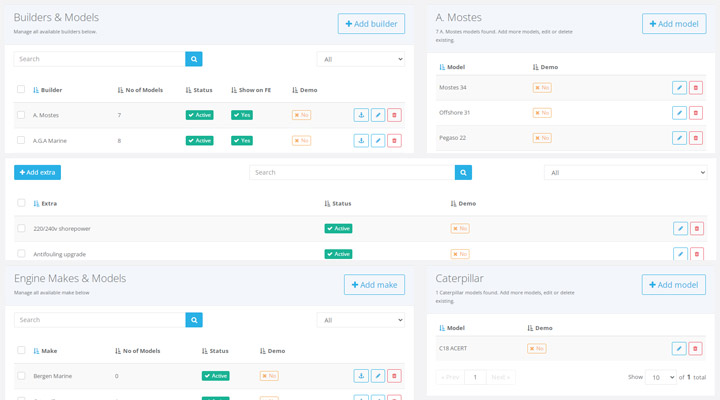Image resolution: width=720 pixels, height=400 pixels.
Task: Open the builders All filter dropdown
Action: 361,59
